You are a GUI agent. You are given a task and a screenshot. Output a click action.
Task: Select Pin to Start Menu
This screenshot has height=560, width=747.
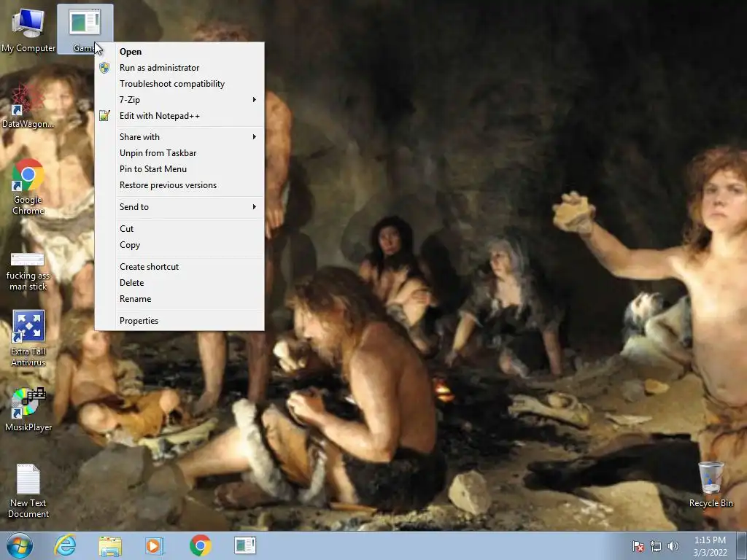tap(179, 169)
